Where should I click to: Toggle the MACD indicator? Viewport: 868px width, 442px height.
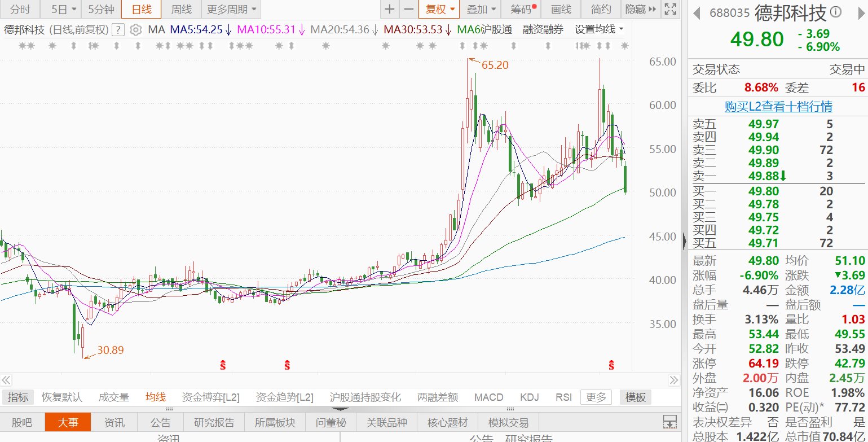pos(488,397)
